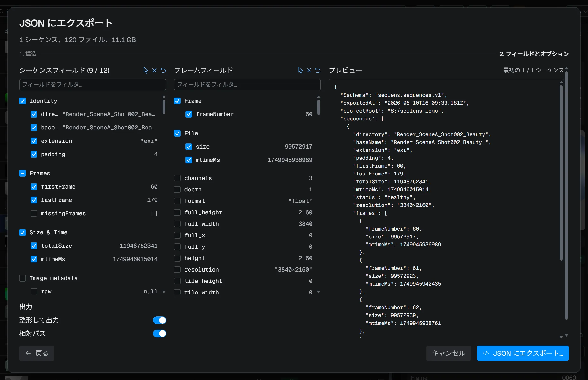588x380 pixels.
Task: Click select-all cursor icon for frame fields
Action: pos(300,70)
